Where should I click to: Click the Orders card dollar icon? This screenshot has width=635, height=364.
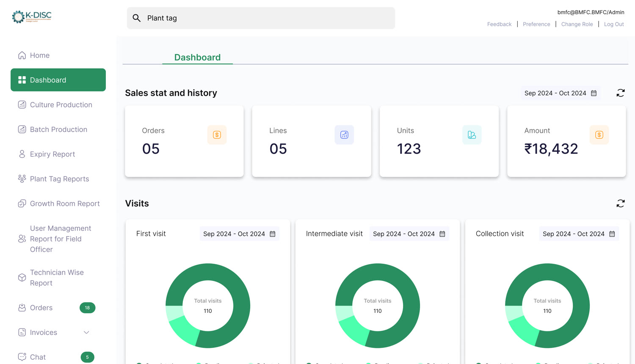tap(217, 135)
